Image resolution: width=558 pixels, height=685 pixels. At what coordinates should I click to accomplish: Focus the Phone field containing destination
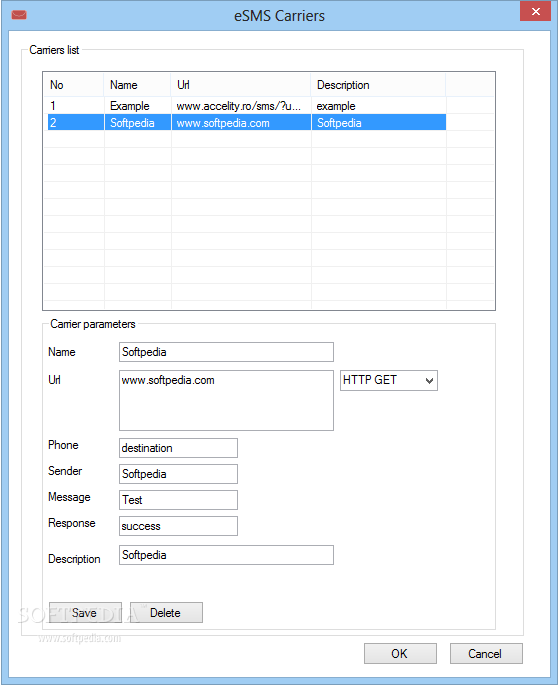point(178,448)
